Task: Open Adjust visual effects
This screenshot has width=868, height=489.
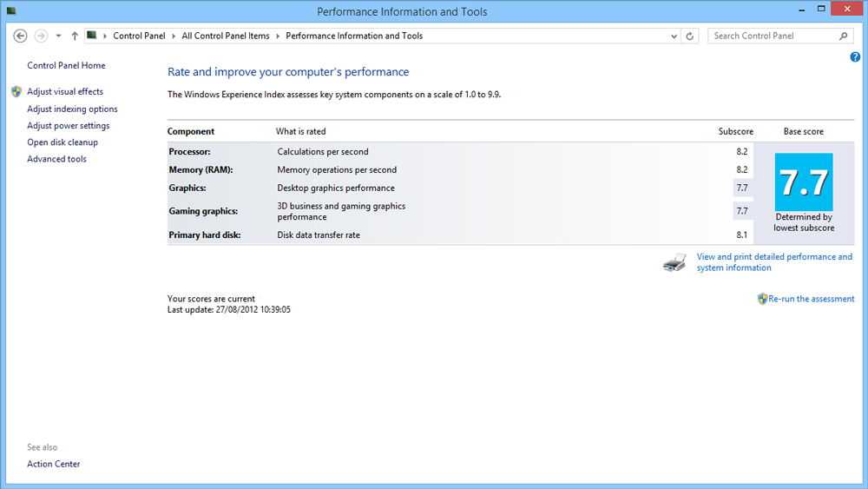Action: click(x=65, y=91)
